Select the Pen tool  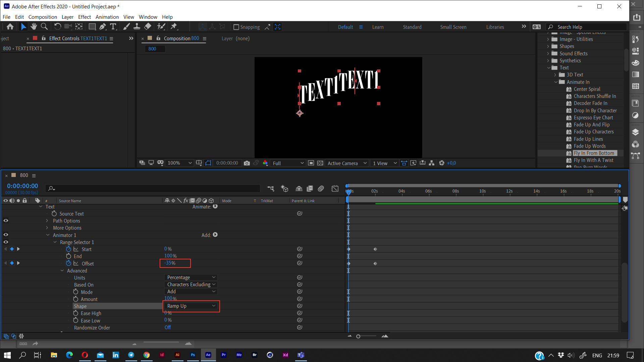point(103,26)
